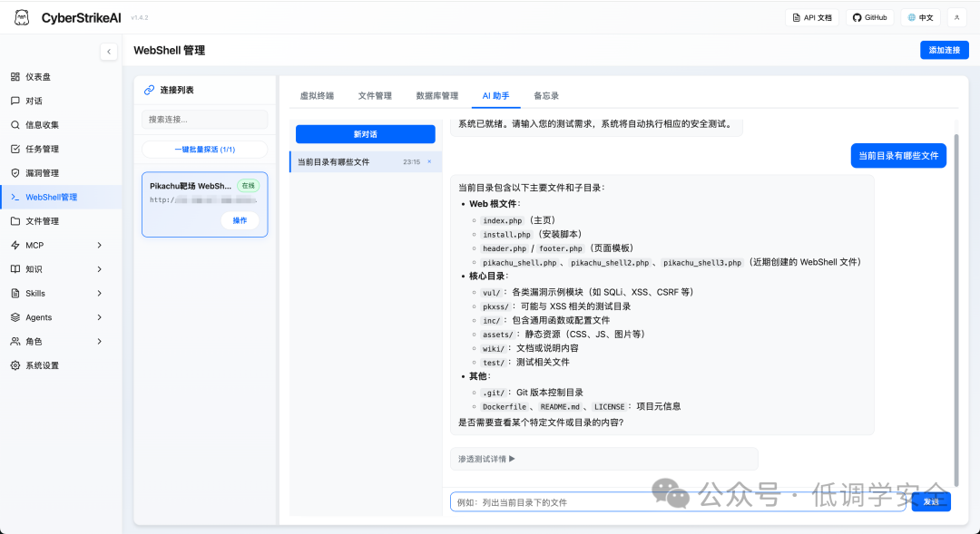Image resolution: width=980 pixels, height=534 pixels.
Task: Click the 当前目录有哪些文件 user message bubble
Action: pos(898,156)
